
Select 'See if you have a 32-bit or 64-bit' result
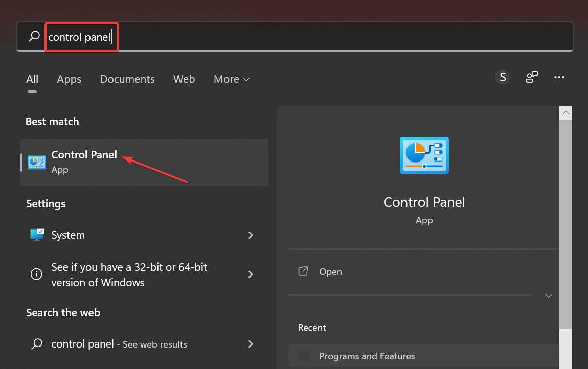tap(144, 274)
